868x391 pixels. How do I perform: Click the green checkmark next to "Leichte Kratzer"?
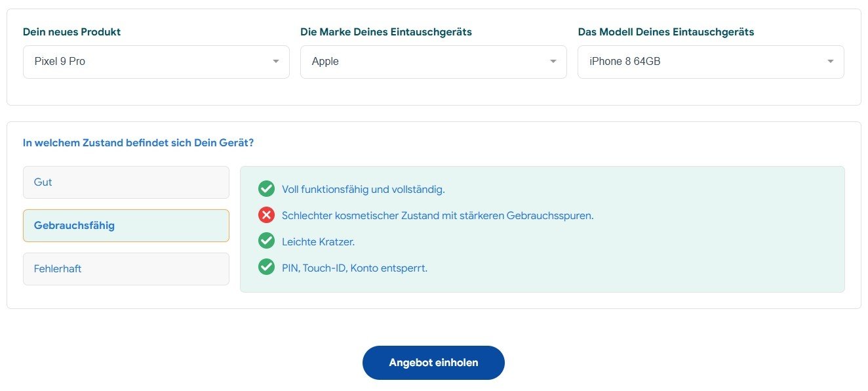[x=266, y=241]
